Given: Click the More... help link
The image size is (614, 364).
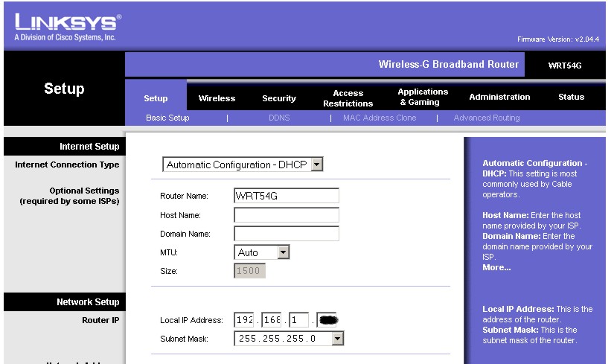Looking at the screenshot, I should coord(496,268).
